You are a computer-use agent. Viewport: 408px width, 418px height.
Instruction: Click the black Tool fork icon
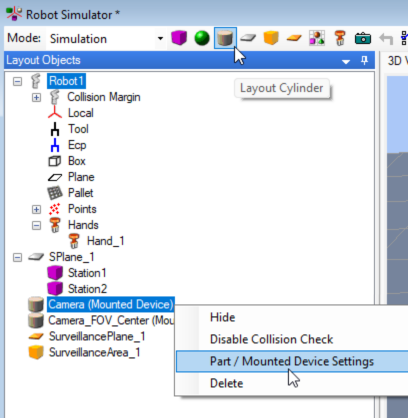click(x=55, y=129)
